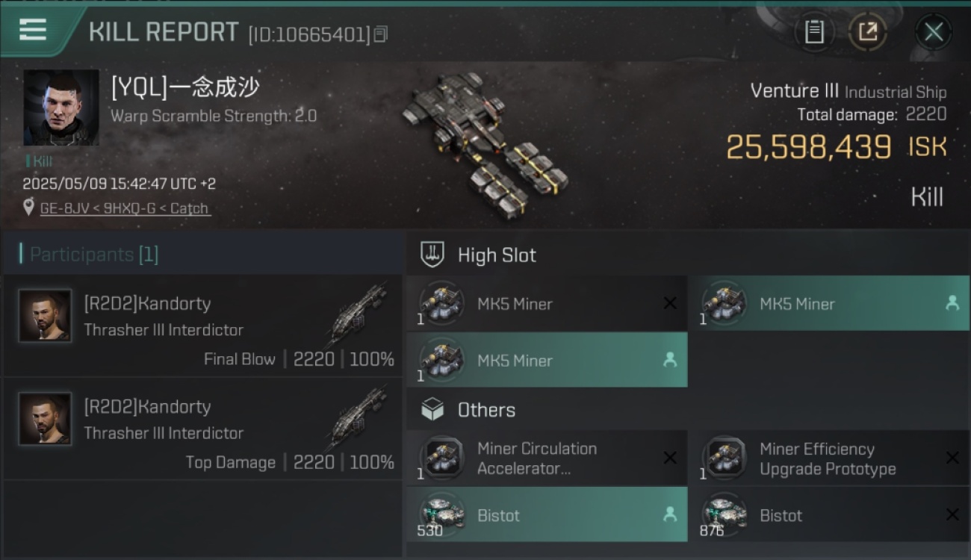The image size is (971, 560).
Task: Select the dropped Bistot stack of 530
Action: pos(547,514)
